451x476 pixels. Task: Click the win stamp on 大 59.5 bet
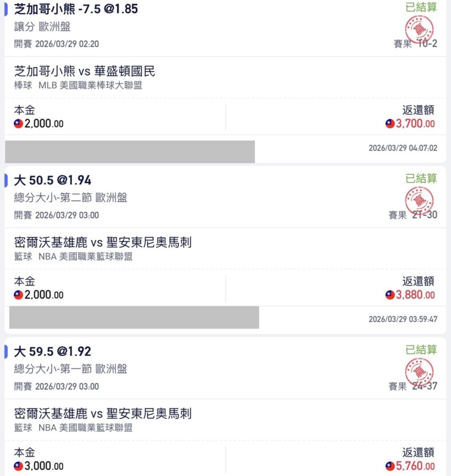tap(419, 372)
